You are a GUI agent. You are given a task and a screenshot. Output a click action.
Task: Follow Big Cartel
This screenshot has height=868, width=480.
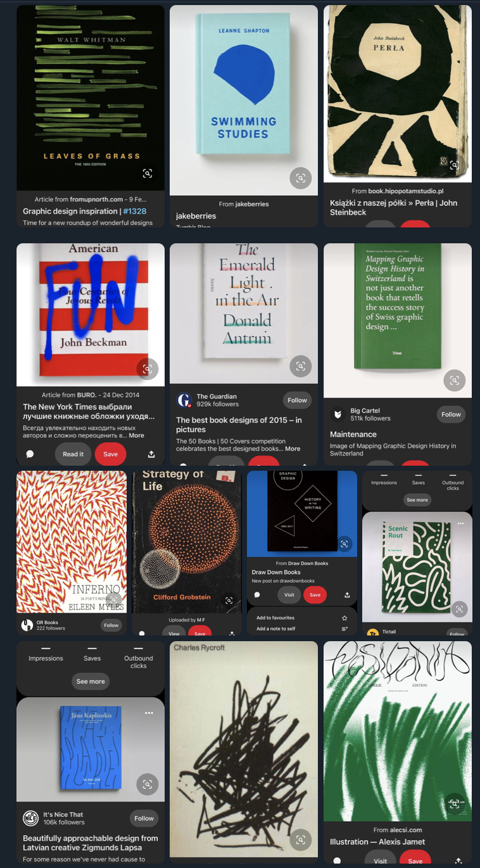click(x=451, y=414)
